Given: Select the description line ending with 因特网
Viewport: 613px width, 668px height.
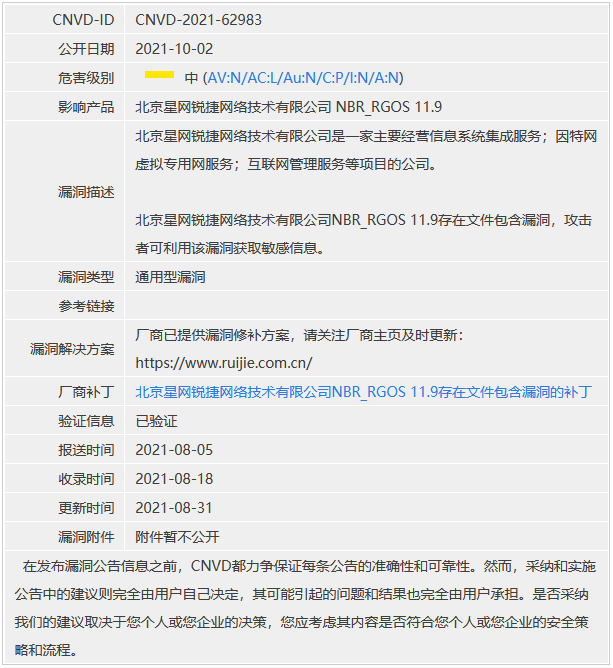Looking at the screenshot, I should click(x=366, y=136).
